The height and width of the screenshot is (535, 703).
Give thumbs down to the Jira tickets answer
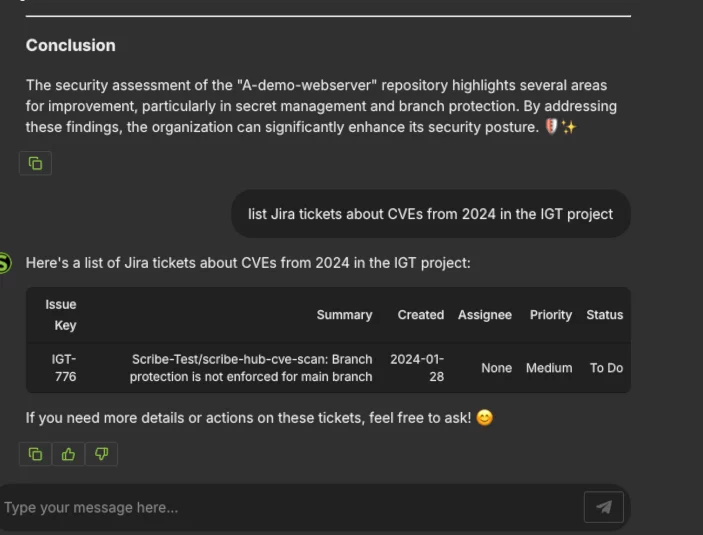coord(101,454)
